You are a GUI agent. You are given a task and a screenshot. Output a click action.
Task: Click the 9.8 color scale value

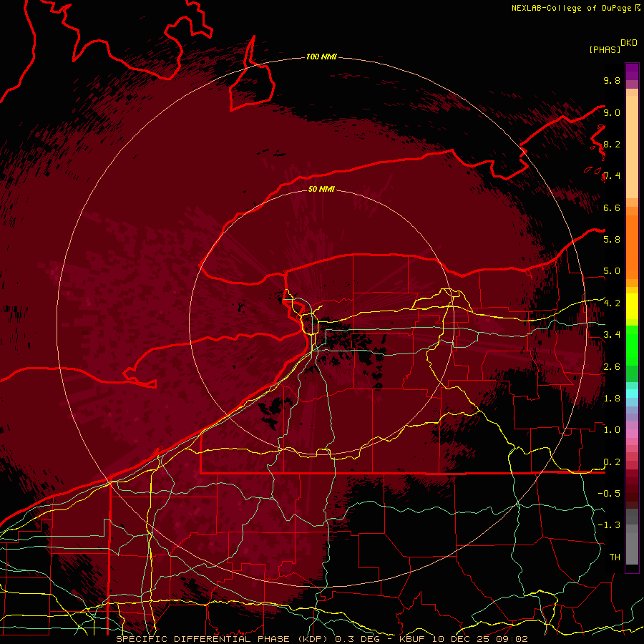click(x=612, y=80)
